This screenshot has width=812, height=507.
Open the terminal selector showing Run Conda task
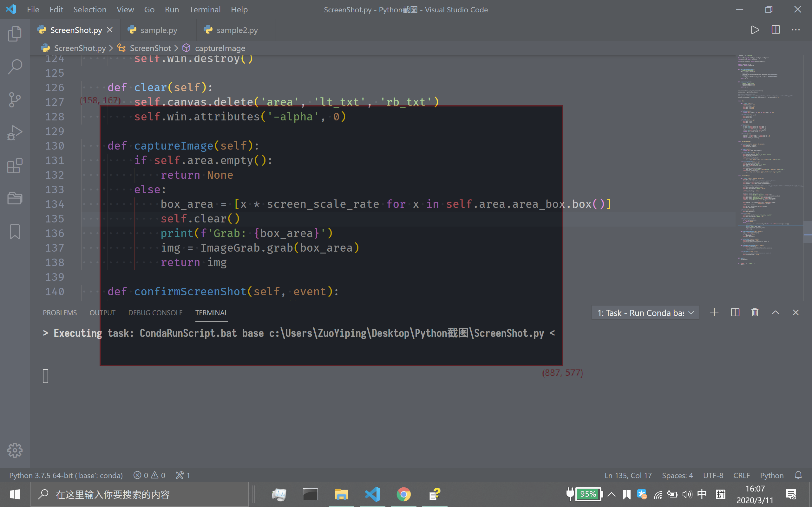[645, 312]
